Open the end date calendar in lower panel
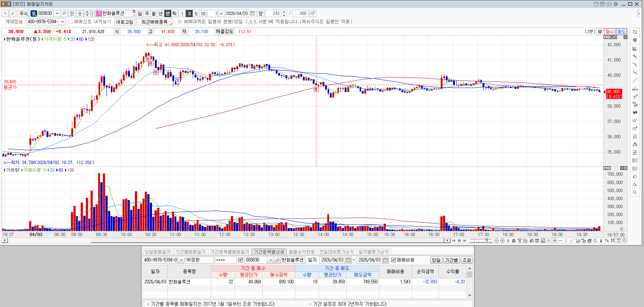 point(385,260)
